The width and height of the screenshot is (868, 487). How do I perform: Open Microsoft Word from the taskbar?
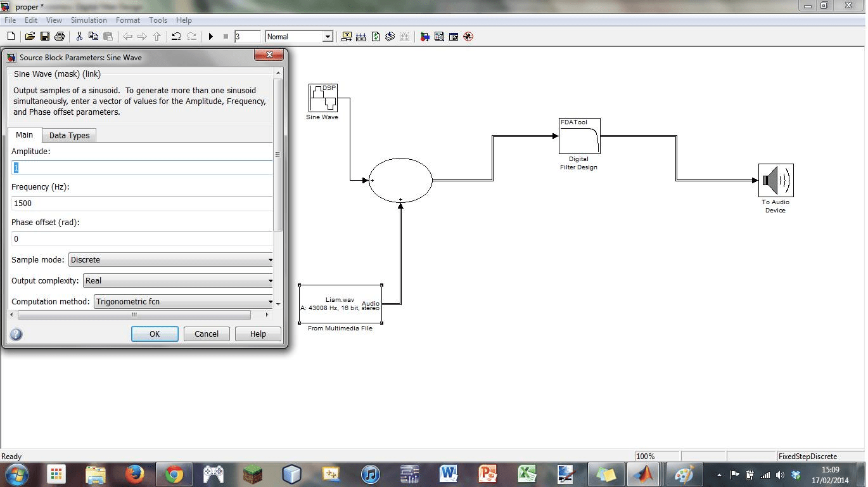coord(449,474)
